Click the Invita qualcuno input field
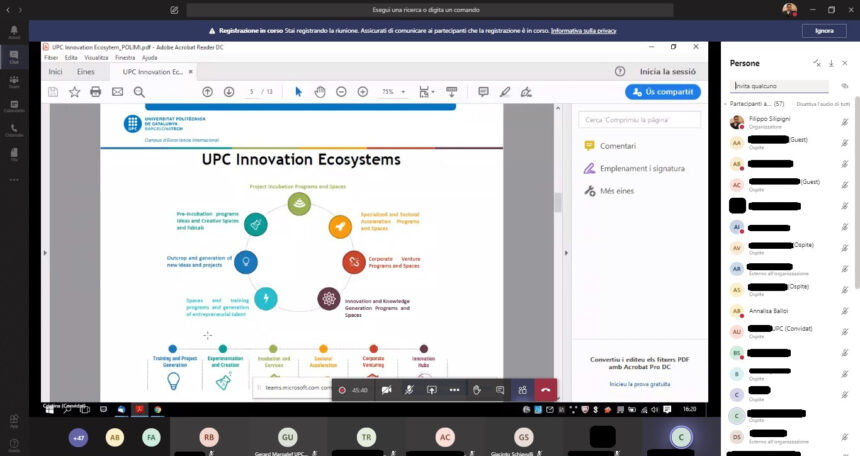Viewport: 860px width, 456px height. pyautogui.click(x=780, y=86)
